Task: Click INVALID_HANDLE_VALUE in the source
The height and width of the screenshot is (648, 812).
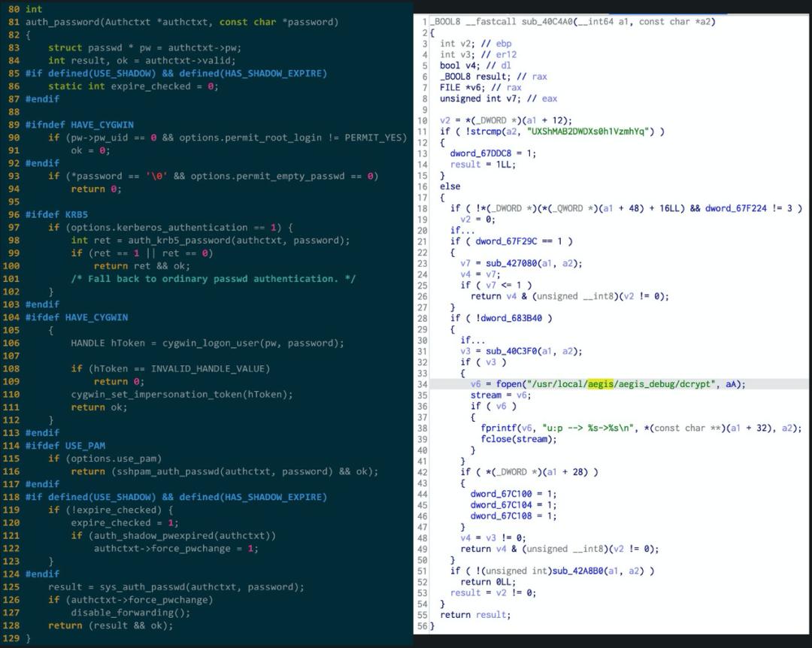Action: [208, 369]
